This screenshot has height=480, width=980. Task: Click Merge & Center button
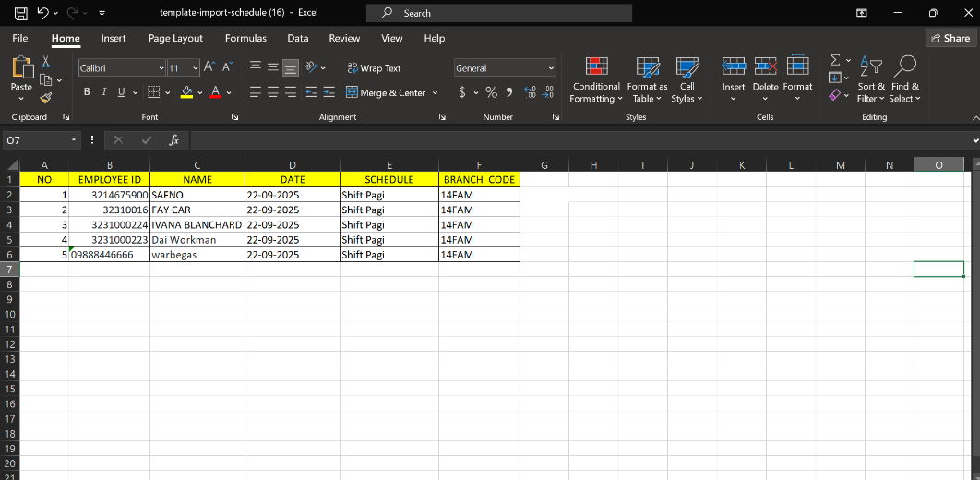pyautogui.click(x=387, y=92)
